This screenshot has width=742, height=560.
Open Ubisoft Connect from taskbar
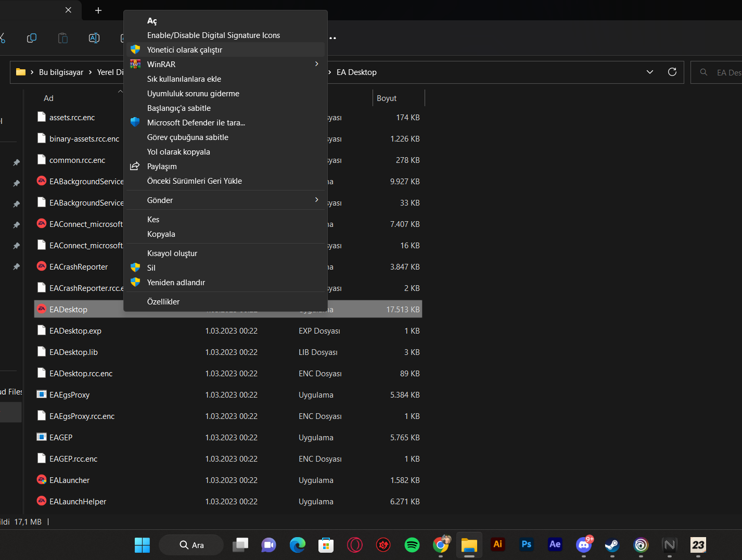click(x=641, y=545)
